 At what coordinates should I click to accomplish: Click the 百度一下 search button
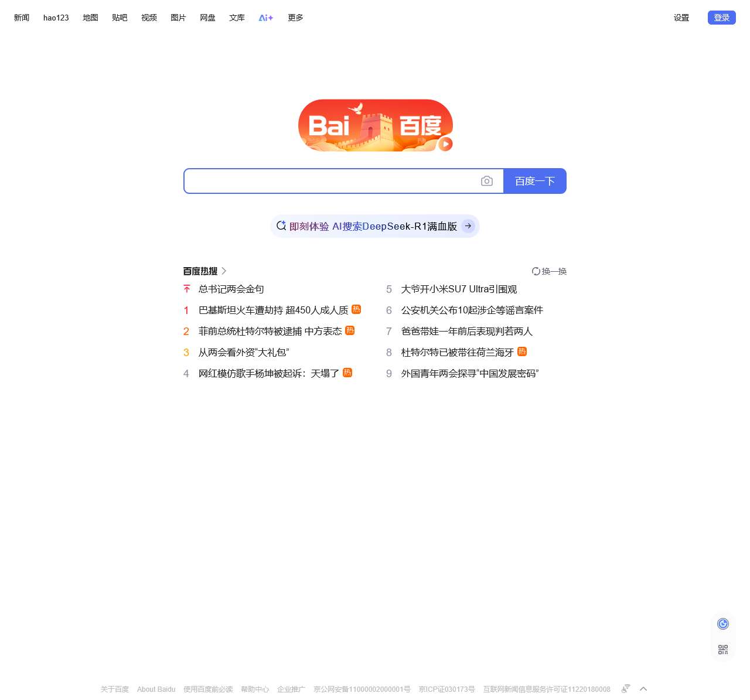(x=535, y=181)
